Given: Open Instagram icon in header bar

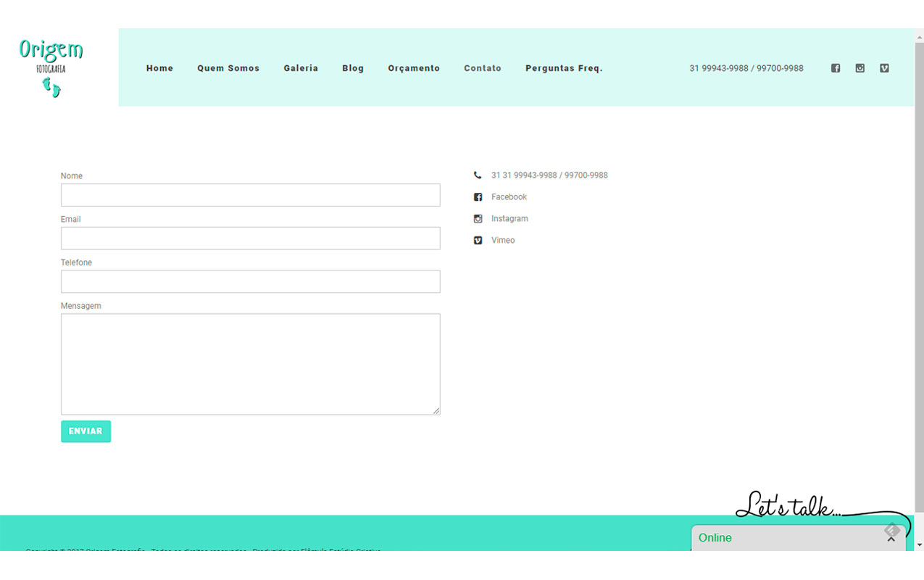Looking at the screenshot, I should 860,68.
